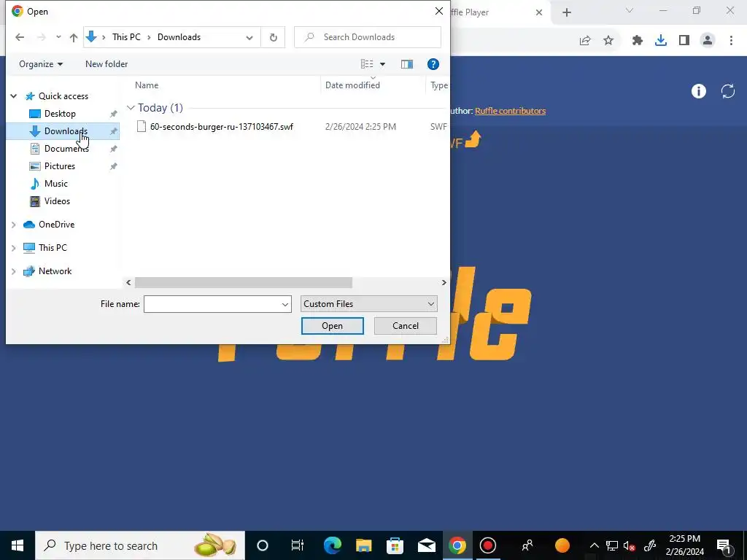747x560 pixels.
Task: Click the taskbar search box
Action: pos(140,545)
